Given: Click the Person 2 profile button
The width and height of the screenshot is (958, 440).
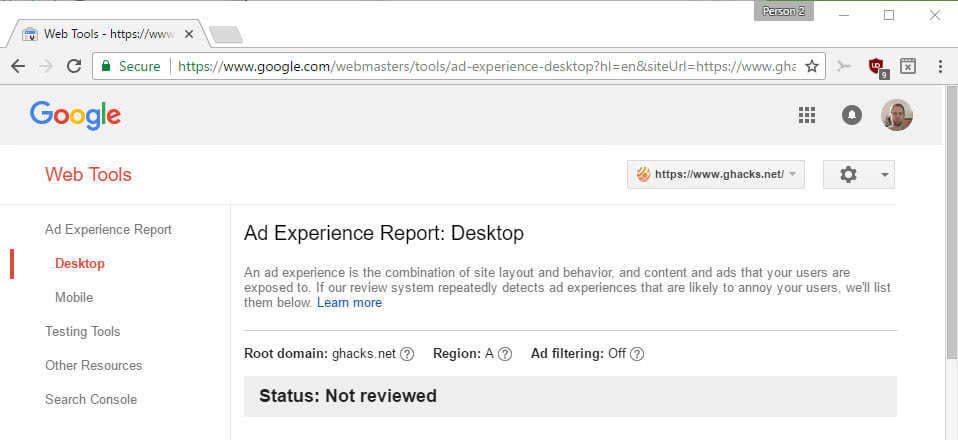Looking at the screenshot, I should (783, 12).
